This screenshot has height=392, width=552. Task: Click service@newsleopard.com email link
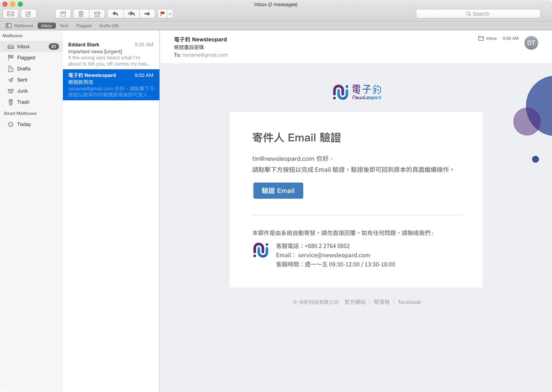tap(334, 255)
